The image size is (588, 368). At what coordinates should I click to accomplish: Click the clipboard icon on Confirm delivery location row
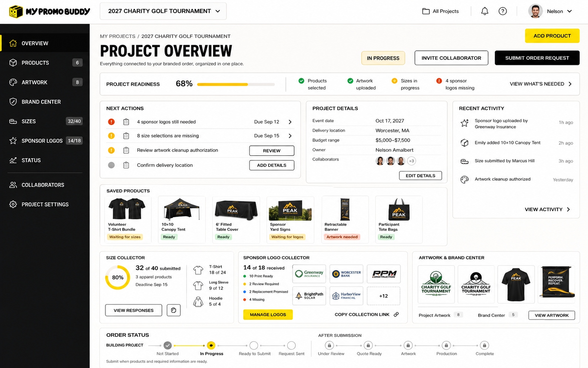(126, 165)
